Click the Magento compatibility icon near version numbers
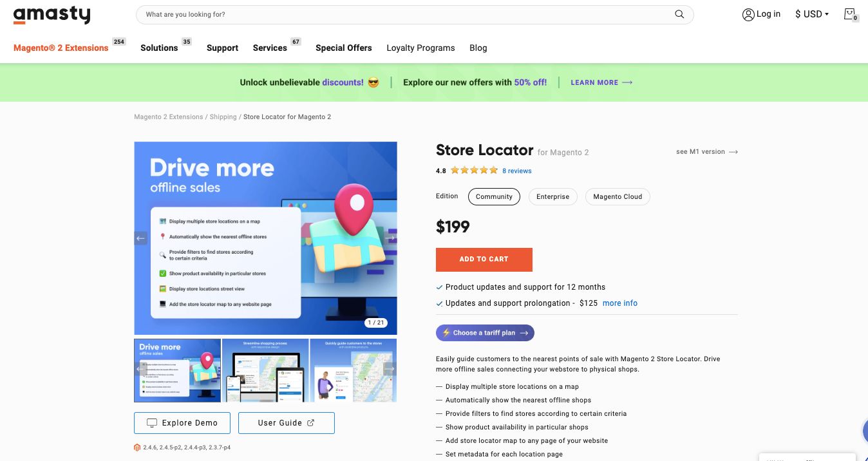This screenshot has height=461, width=868. tap(137, 447)
